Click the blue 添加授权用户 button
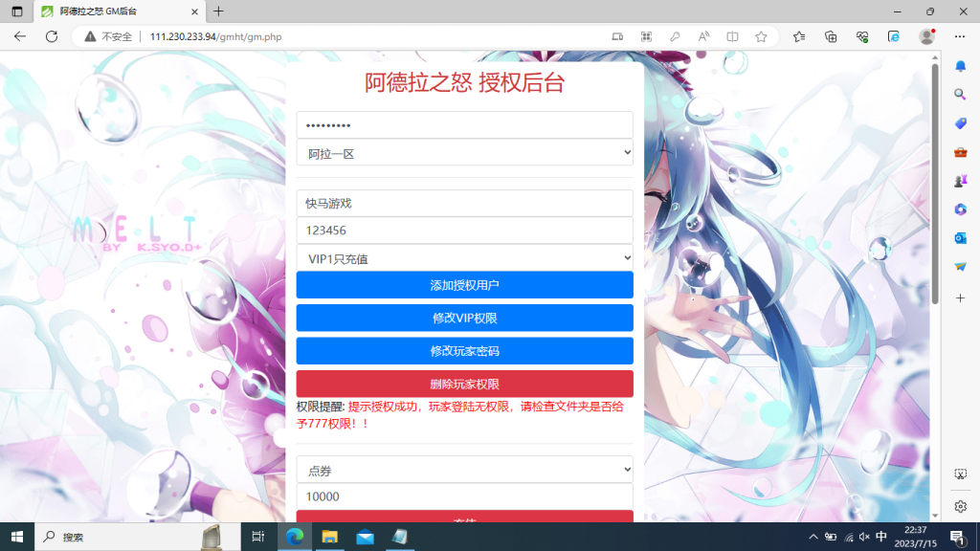Screen dimensions: 980x551 tap(464, 284)
